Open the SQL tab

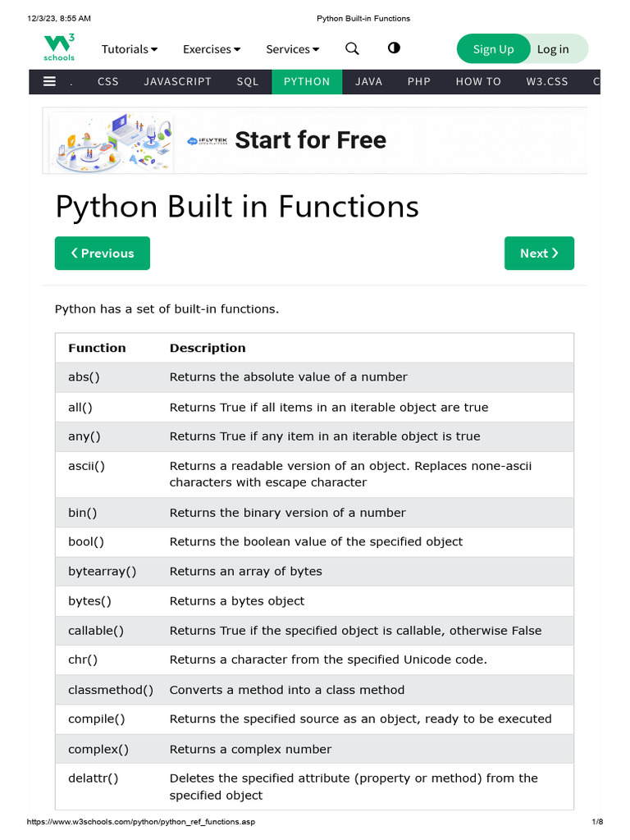click(x=248, y=81)
